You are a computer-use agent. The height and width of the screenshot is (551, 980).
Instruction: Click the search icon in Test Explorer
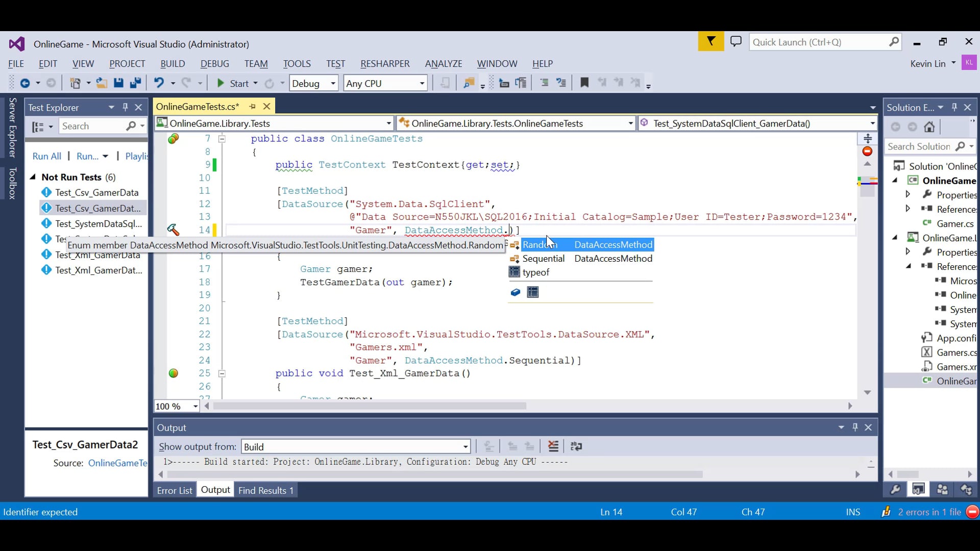click(x=131, y=126)
